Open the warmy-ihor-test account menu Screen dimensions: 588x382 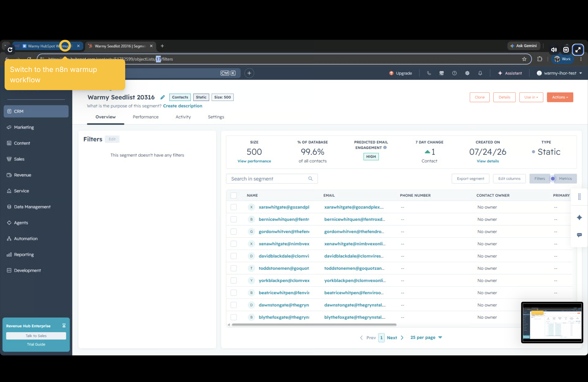(559, 73)
